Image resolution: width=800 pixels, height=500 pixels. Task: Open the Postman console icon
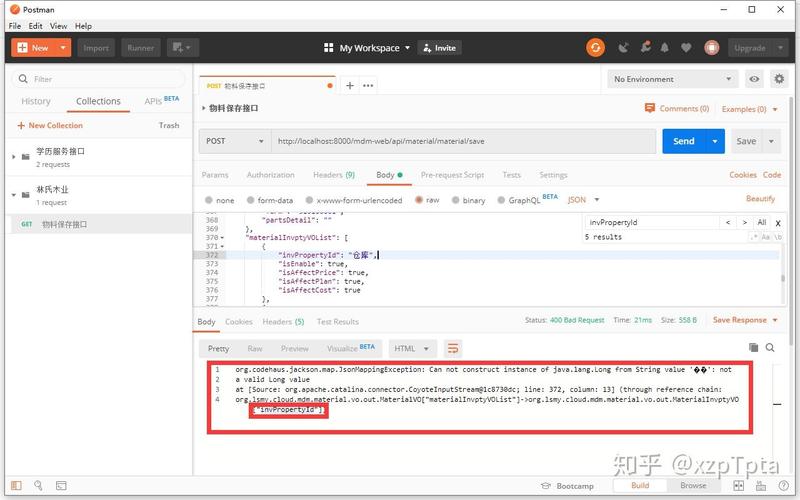pos(61,485)
